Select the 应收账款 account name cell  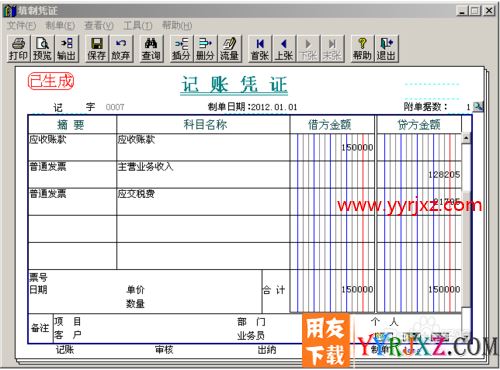tap(203, 147)
